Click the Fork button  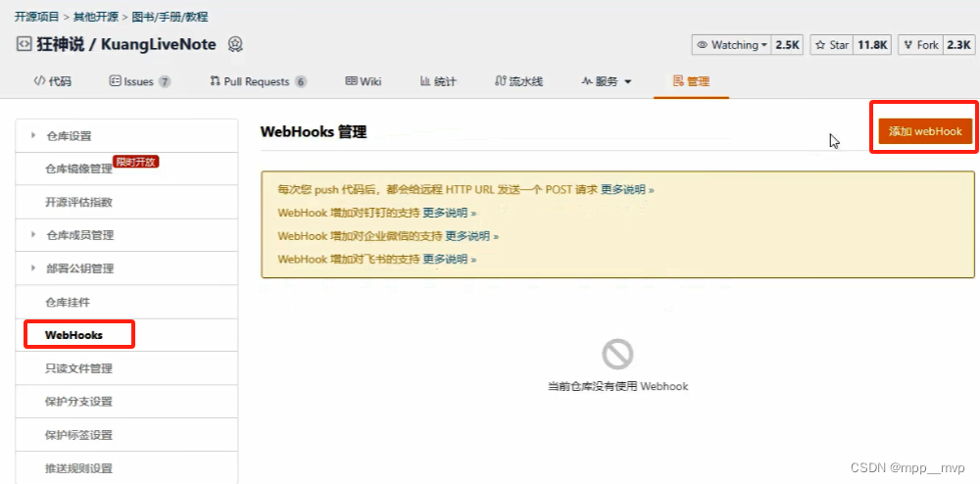920,45
